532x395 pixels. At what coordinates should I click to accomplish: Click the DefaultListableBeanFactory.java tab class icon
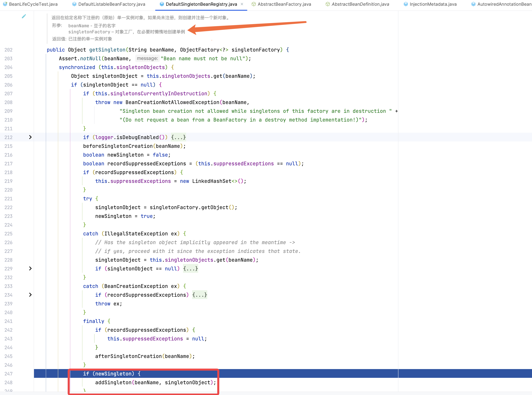point(74,4)
